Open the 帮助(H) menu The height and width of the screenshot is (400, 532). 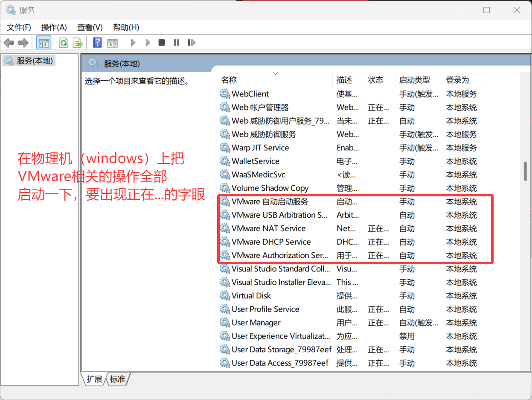(x=126, y=27)
